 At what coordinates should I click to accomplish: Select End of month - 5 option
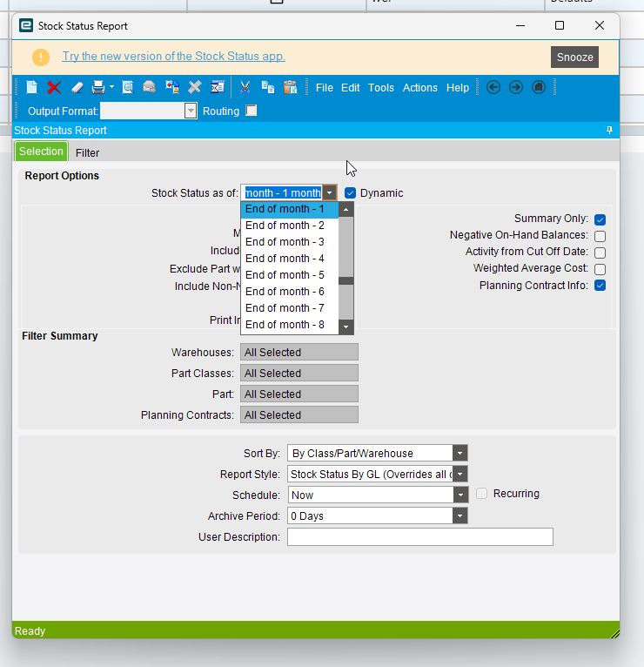pos(290,275)
